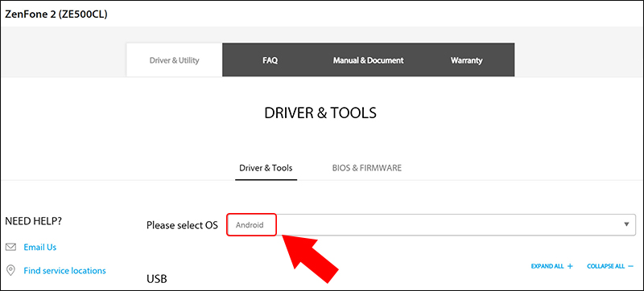This screenshot has width=644, height=291.
Task: Switch to the FAQ tab
Action: pyautogui.click(x=270, y=60)
